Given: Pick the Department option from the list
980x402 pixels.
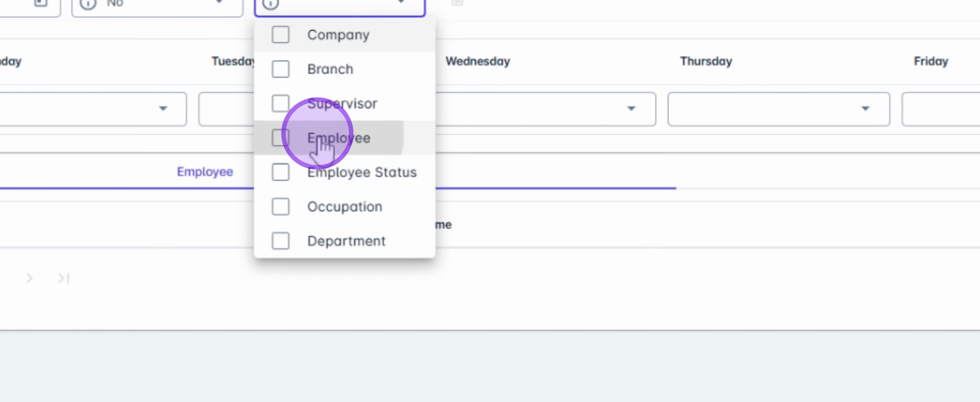Looking at the screenshot, I should click(x=346, y=241).
